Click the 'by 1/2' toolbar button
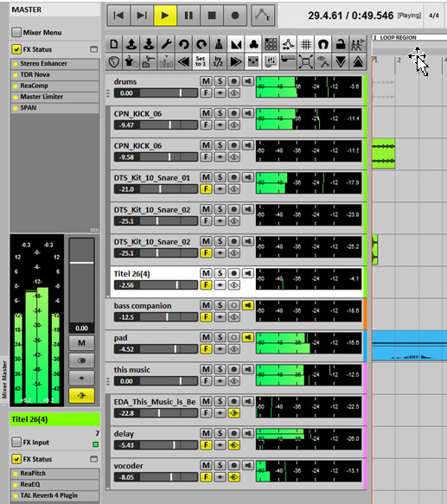Viewport: 447px width, 504px height. (x=219, y=61)
